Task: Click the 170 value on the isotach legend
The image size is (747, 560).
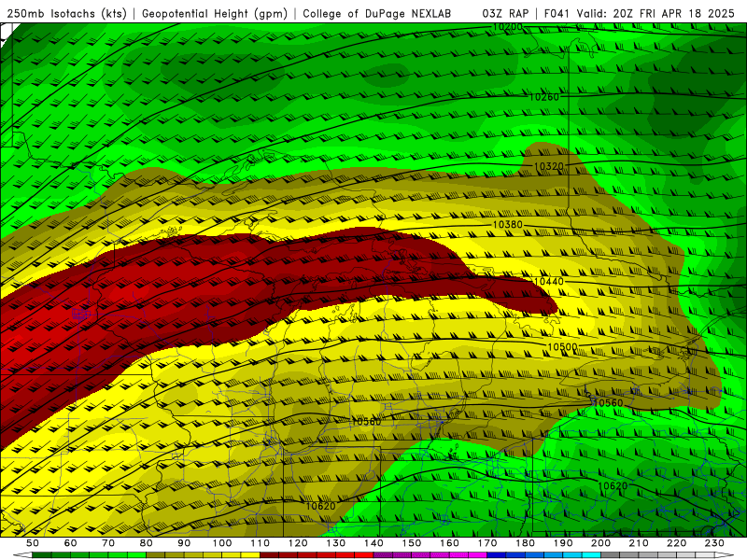Action: point(487,543)
